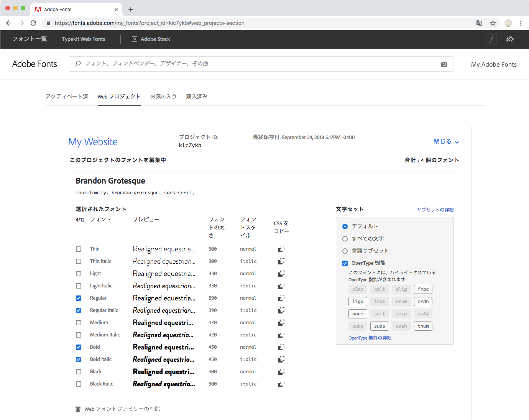Enable the Thin font checkbox
529x420 pixels.
coord(79,249)
